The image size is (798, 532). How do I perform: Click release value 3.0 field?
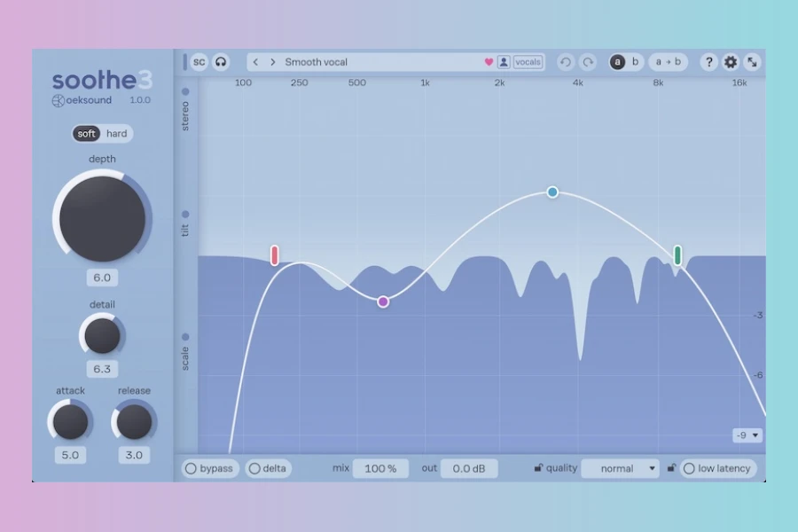(134, 455)
